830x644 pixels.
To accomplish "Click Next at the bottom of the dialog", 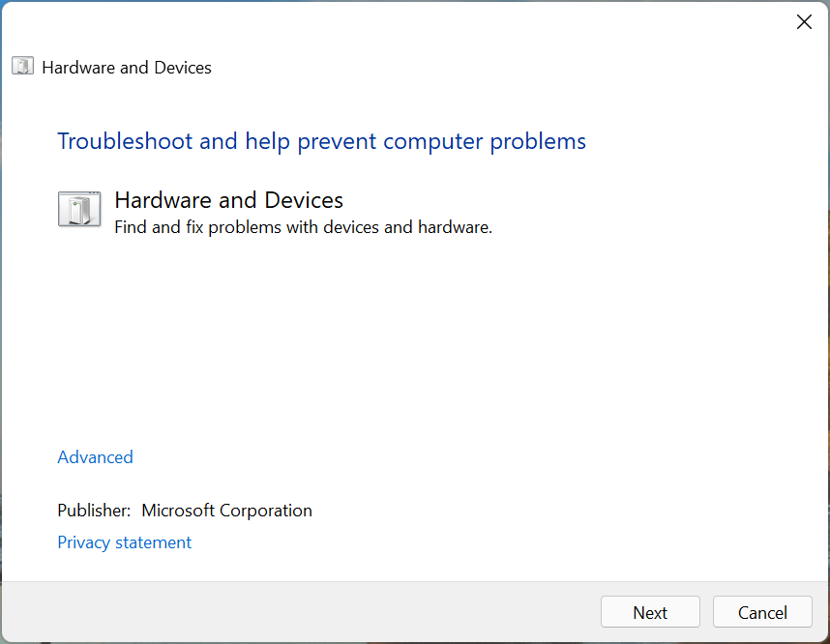I will (650, 611).
